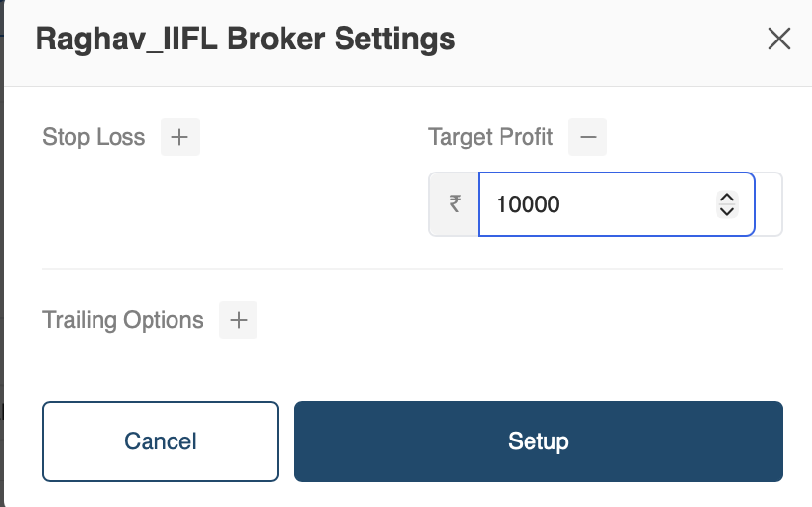This screenshot has width=812, height=507.
Task: Click the rupee currency symbol prefix
Action: point(454,204)
